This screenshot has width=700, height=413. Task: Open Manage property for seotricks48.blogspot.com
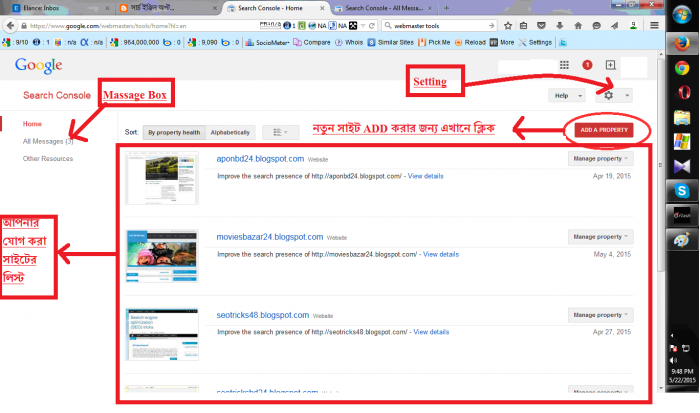[600, 315]
